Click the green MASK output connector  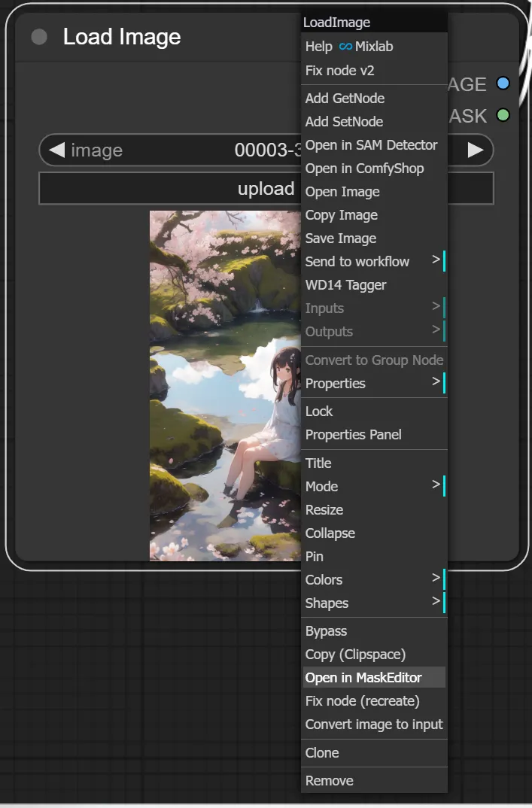pyautogui.click(x=503, y=115)
